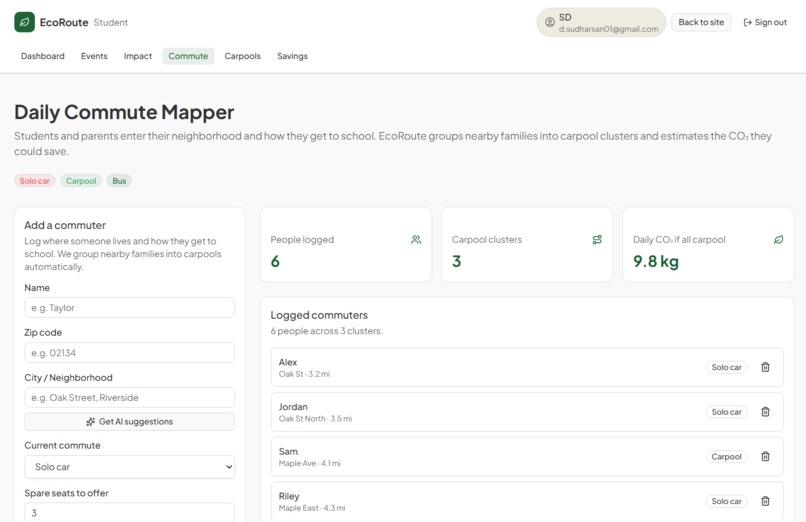806x522 pixels.
Task: Click the text Oak St · 3.2 mi
Action: [x=304, y=374]
